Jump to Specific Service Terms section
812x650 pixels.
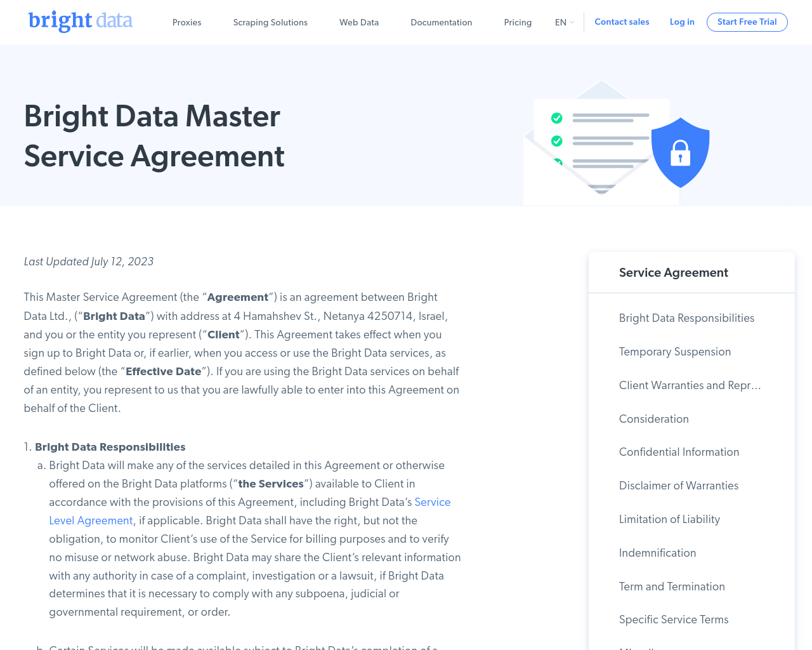[x=674, y=620]
